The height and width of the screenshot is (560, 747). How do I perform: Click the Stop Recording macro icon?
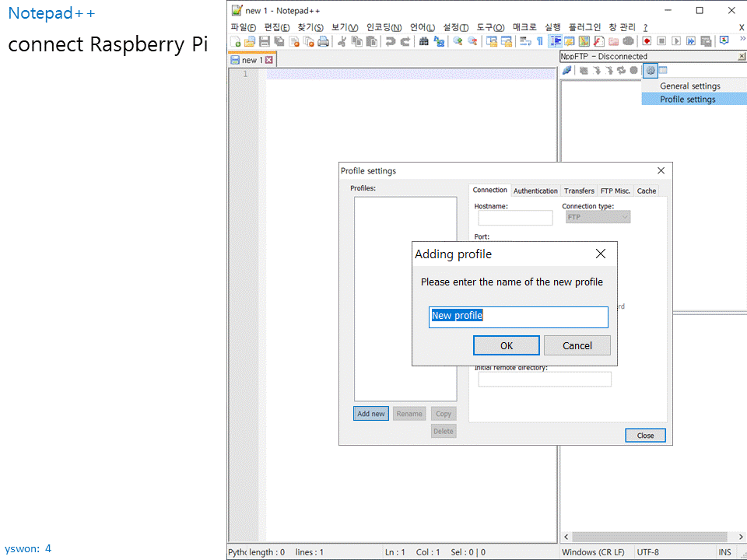[661, 41]
